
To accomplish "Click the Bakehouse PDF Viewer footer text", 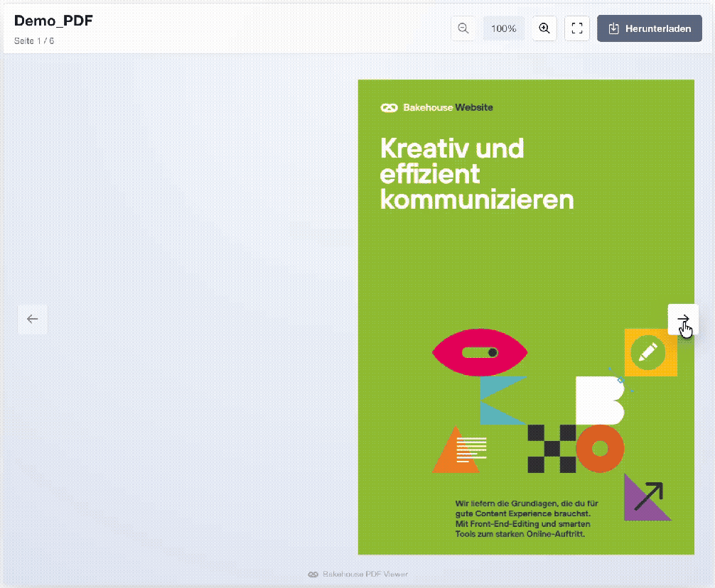I will [x=358, y=575].
